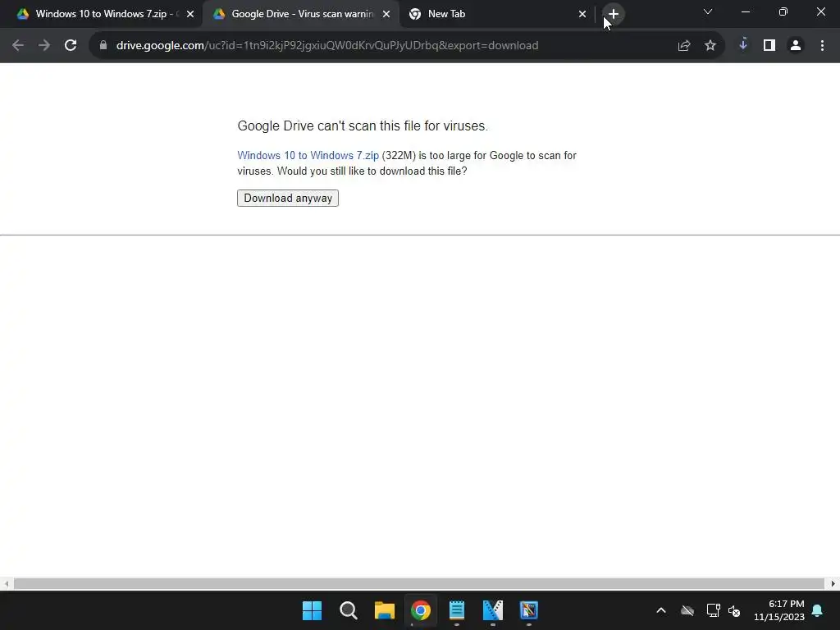Open taskbar Search
This screenshot has height=630, width=840.
tap(348, 610)
